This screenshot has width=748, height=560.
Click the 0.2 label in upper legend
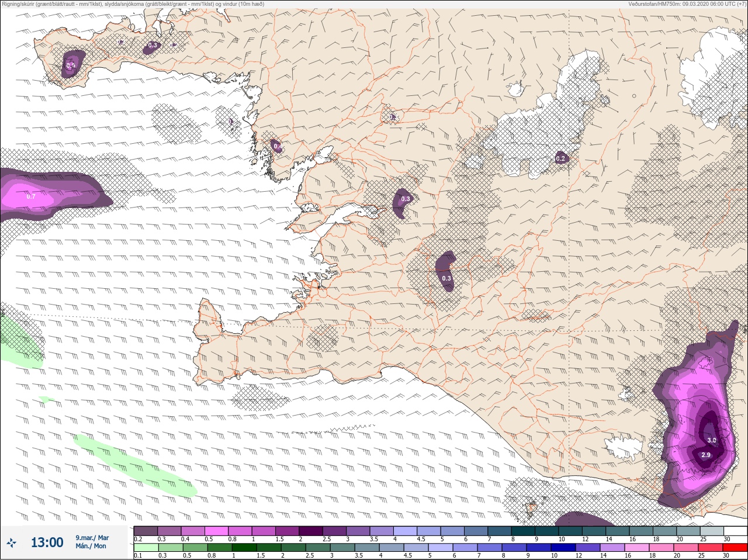tap(138, 539)
